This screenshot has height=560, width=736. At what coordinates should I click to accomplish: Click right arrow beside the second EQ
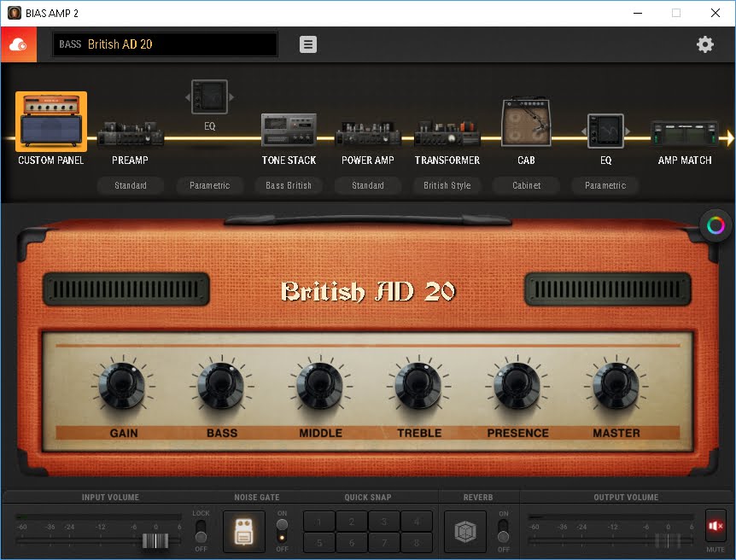(x=628, y=131)
